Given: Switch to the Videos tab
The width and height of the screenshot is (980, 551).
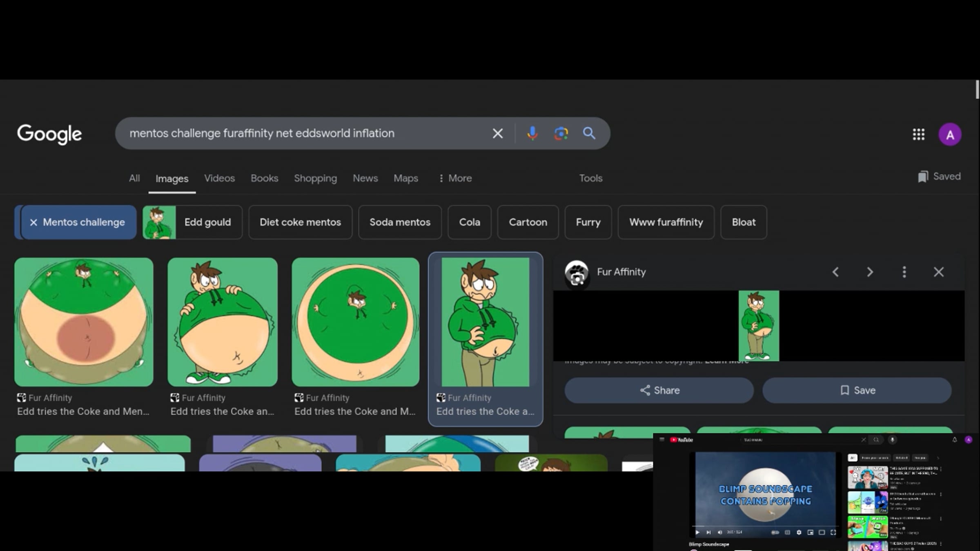Looking at the screenshot, I should pos(219,178).
